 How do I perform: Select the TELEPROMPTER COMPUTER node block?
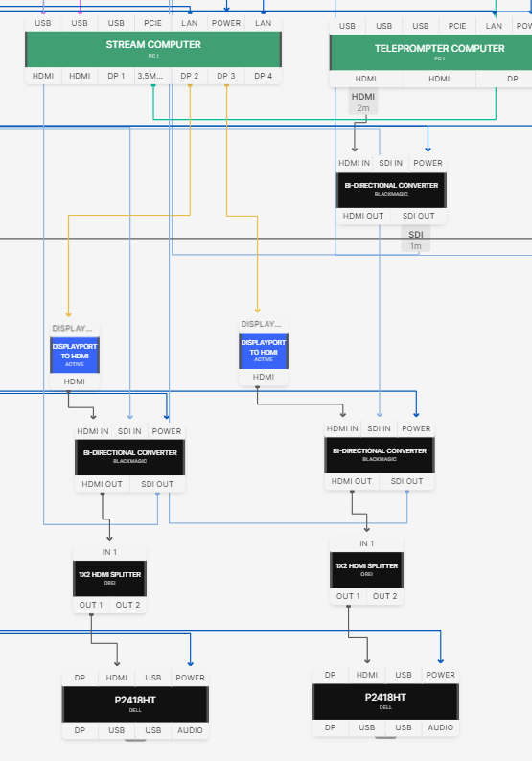[431, 52]
